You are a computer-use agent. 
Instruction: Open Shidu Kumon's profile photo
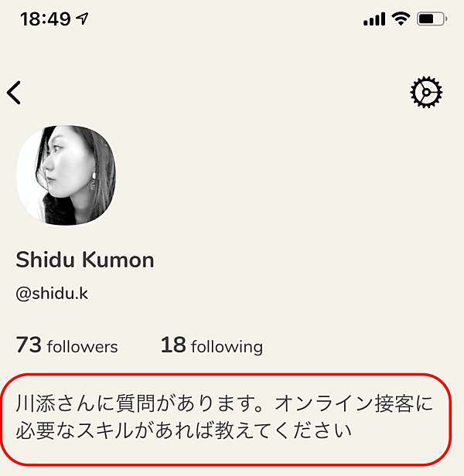tap(67, 175)
